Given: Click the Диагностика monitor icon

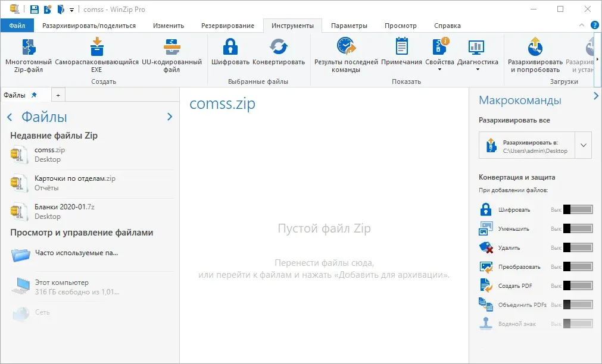Looking at the screenshot, I should (x=476, y=47).
